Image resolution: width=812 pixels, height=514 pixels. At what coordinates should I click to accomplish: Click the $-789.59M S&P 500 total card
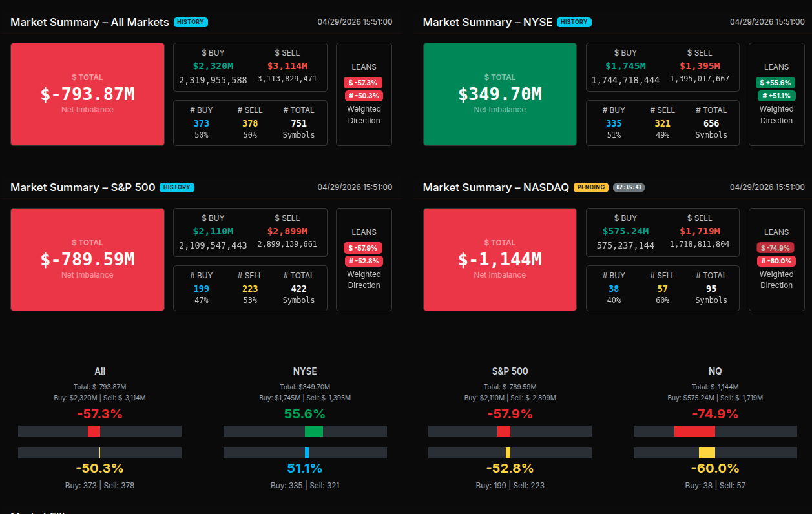point(87,260)
